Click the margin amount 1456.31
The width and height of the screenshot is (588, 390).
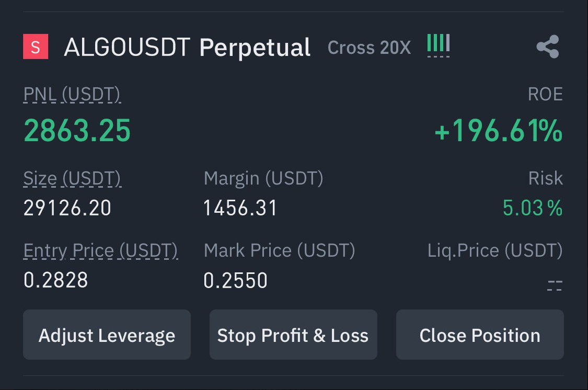click(240, 209)
